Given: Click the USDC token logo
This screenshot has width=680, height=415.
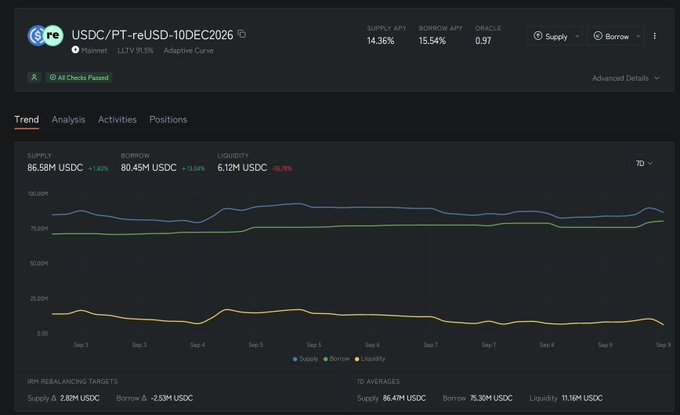Looking at the screenshot, I should pyautogui.click(x=36, y=36).
